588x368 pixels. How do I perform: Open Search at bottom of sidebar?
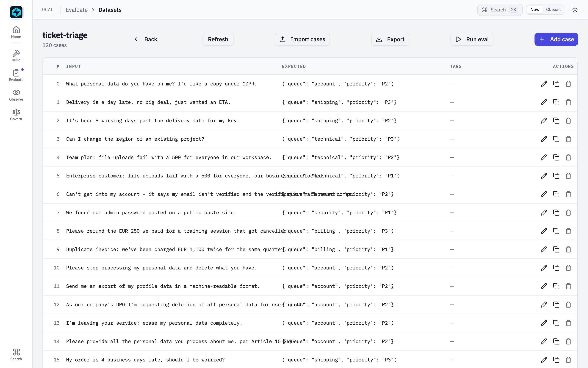tap(16, 354)
